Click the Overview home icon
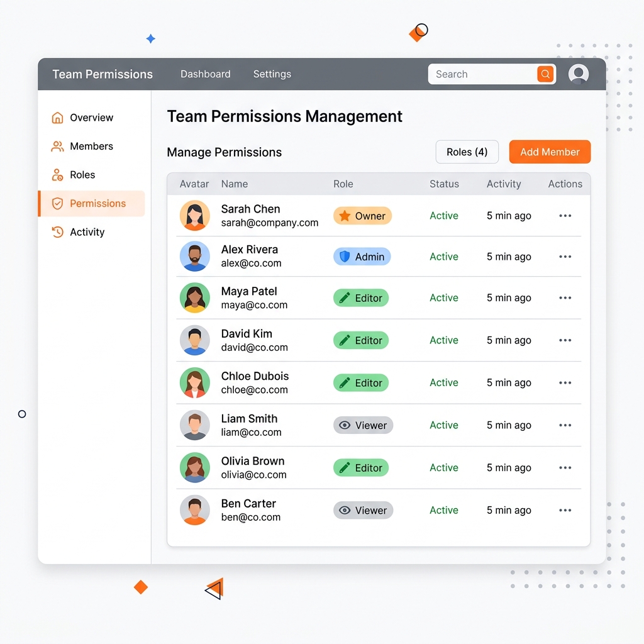This screenshot has width=644, height=644. [x=57, y=118]
